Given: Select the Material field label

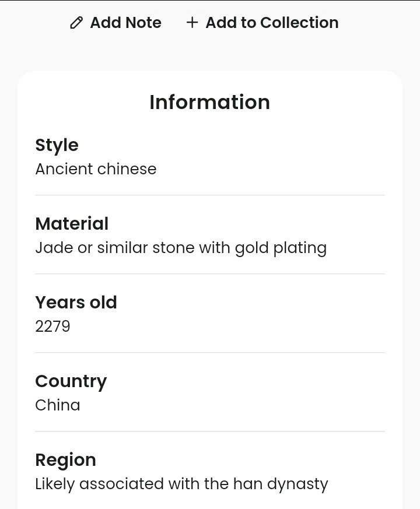Looking at the screenshot, I should click(72, 224).
